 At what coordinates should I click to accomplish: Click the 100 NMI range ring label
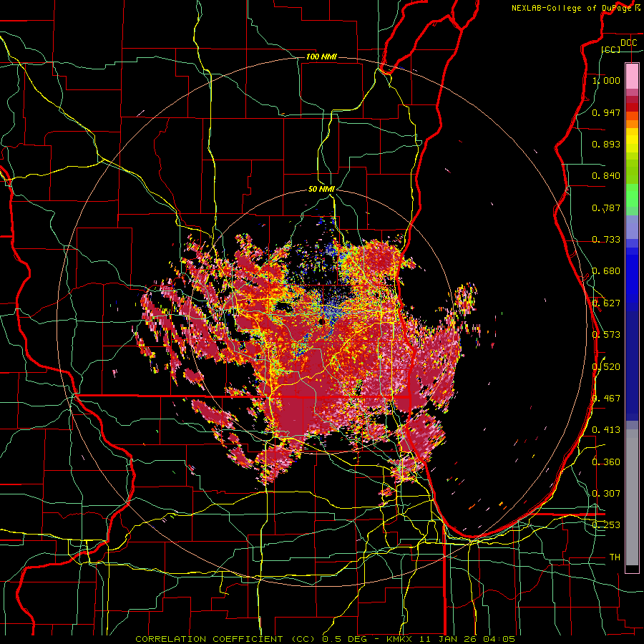pyautogui.click(x=321, y=57)
